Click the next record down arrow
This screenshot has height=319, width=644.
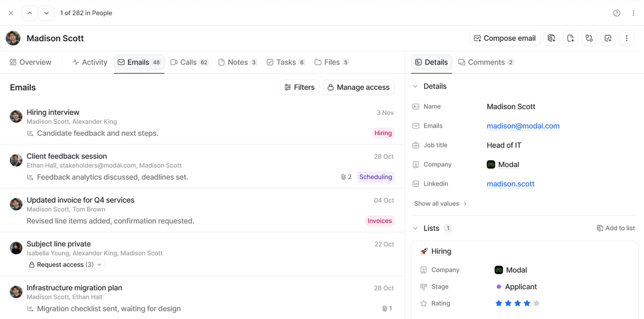coord(46,13)
